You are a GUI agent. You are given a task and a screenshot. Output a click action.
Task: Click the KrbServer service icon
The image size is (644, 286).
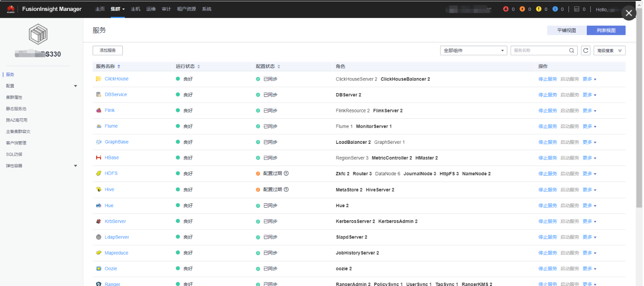[99, 221]
